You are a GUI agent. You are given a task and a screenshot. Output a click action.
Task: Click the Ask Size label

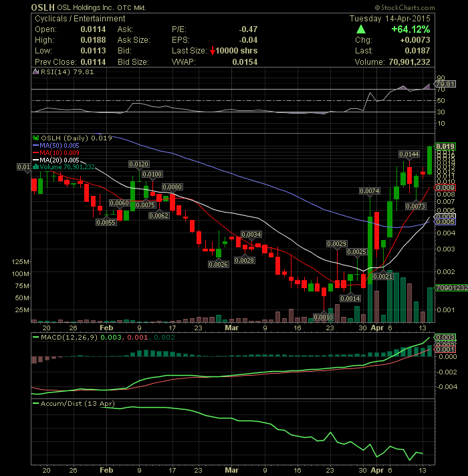tap(134, 40)
